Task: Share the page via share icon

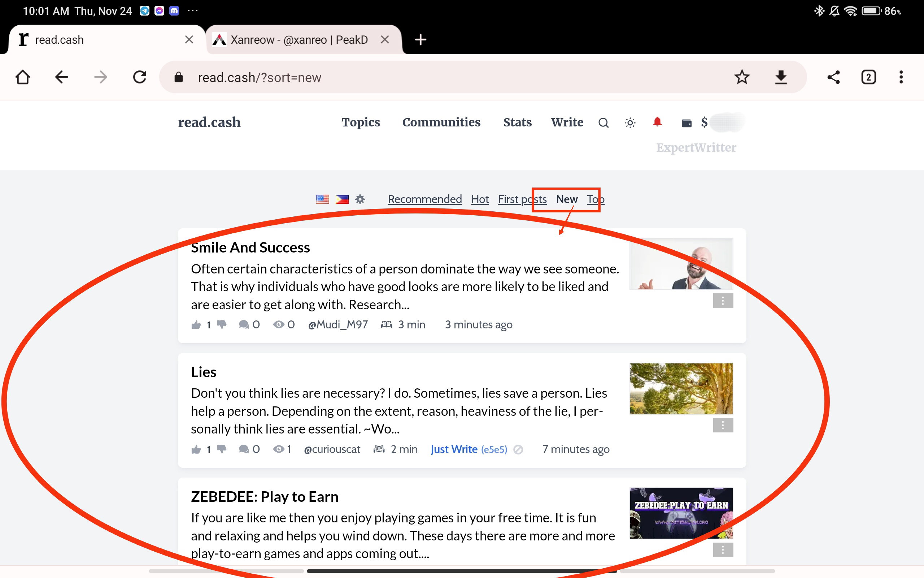Action: (833, 77)
